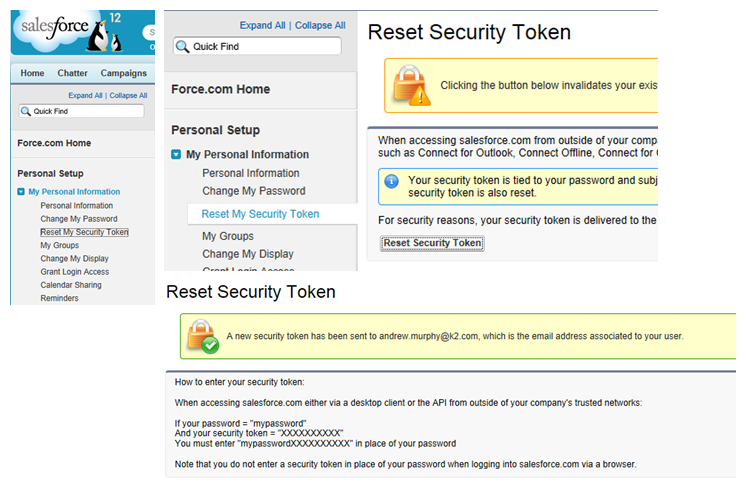Focus the larger Quick Find search field

265,46
